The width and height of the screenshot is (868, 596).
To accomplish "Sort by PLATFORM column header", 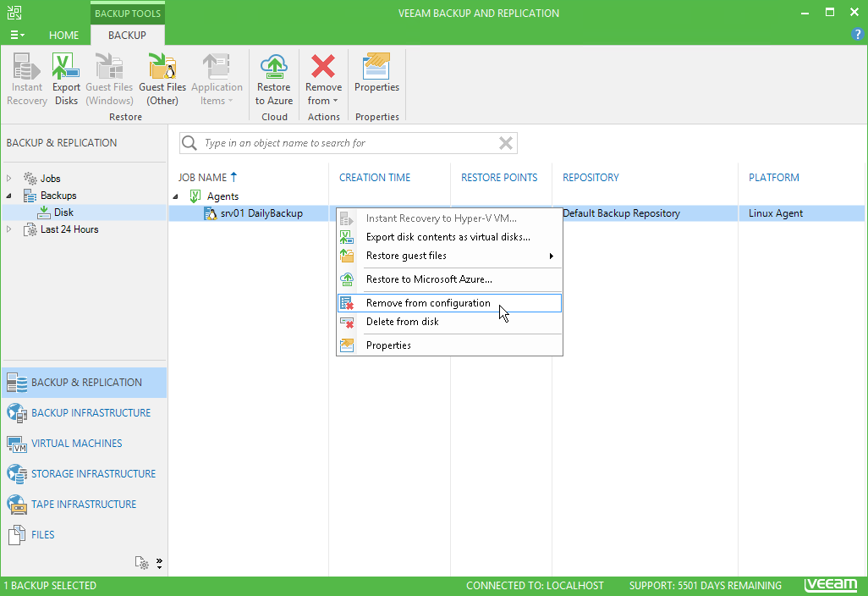I will point(774,177).
